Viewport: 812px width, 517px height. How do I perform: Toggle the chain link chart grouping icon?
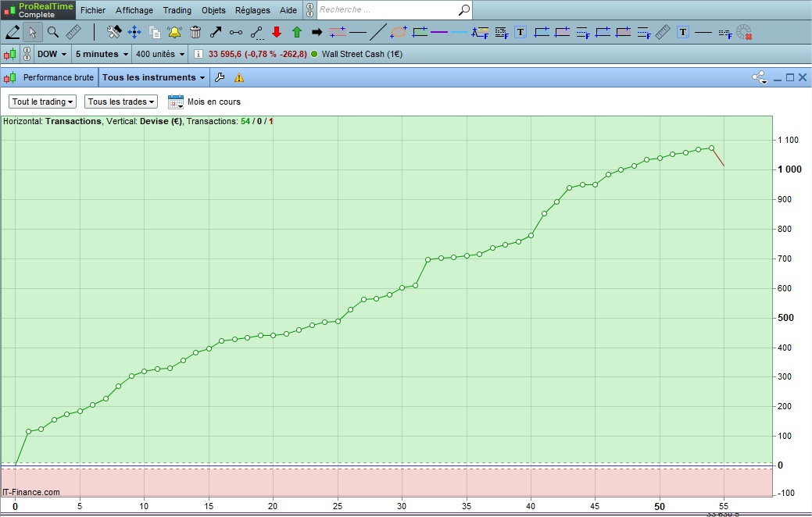point(27,54)
